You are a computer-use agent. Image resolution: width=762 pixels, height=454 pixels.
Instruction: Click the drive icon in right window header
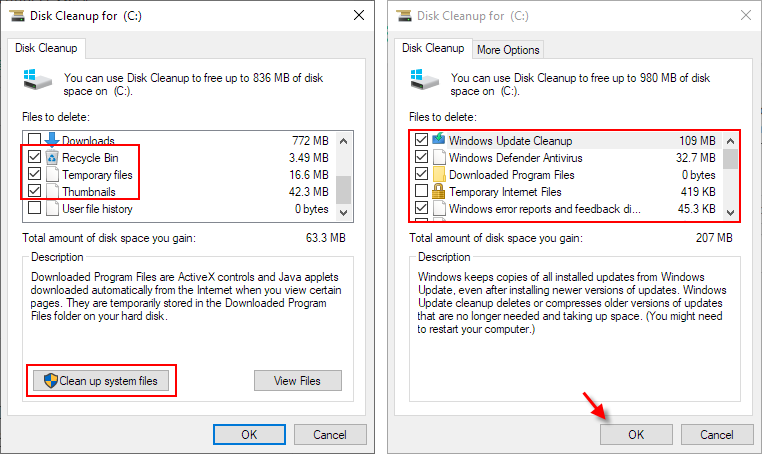(424, 79)
